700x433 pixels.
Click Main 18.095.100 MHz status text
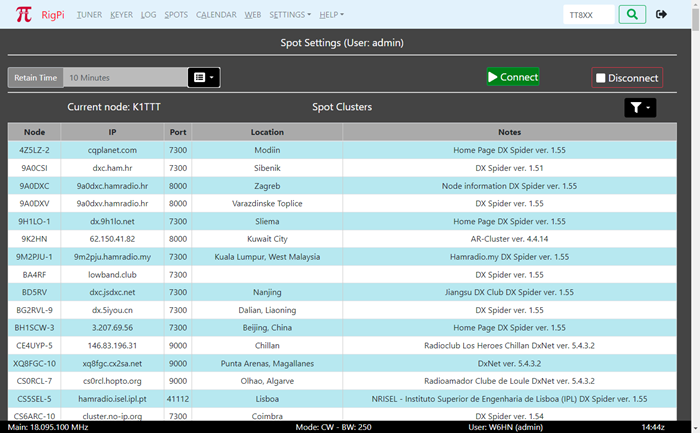pos(48,427)
